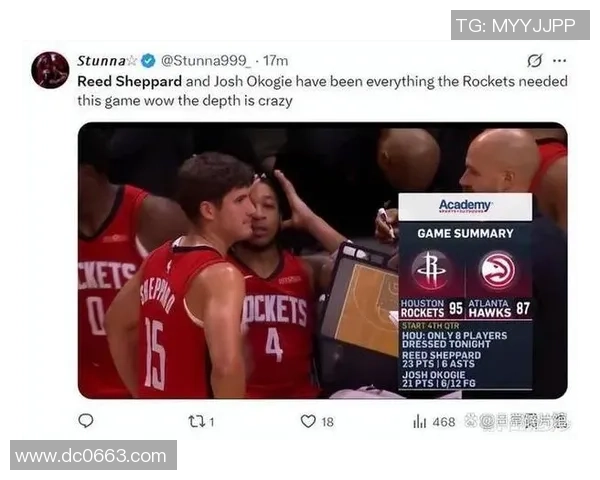The image size is (600, 480).
Task: Open Stunna's profile avatar picture
Action: (50, 70)
